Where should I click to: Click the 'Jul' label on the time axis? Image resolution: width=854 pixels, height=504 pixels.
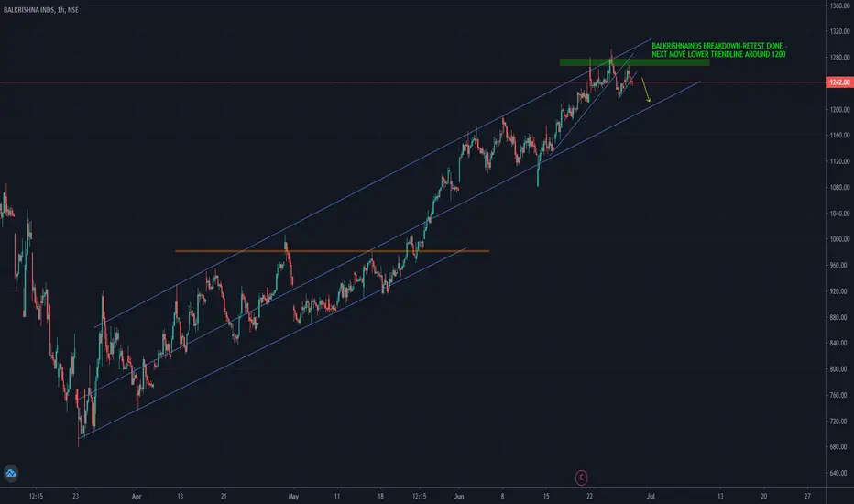[651, 497]
